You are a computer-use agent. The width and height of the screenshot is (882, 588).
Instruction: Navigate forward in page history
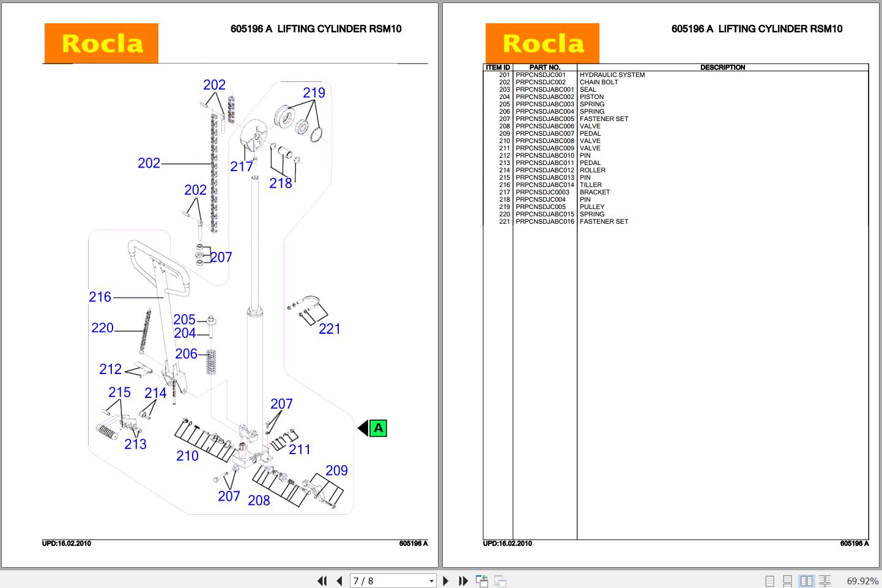coord(500,581)
